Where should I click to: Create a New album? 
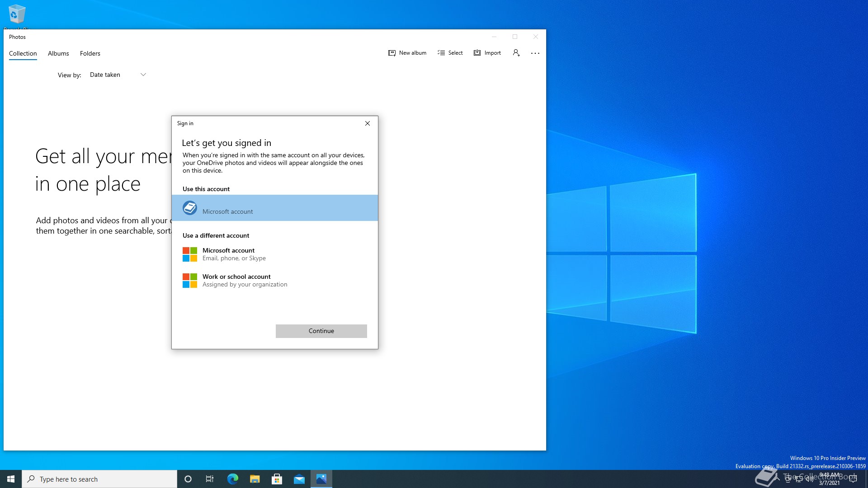coord(407,53)
